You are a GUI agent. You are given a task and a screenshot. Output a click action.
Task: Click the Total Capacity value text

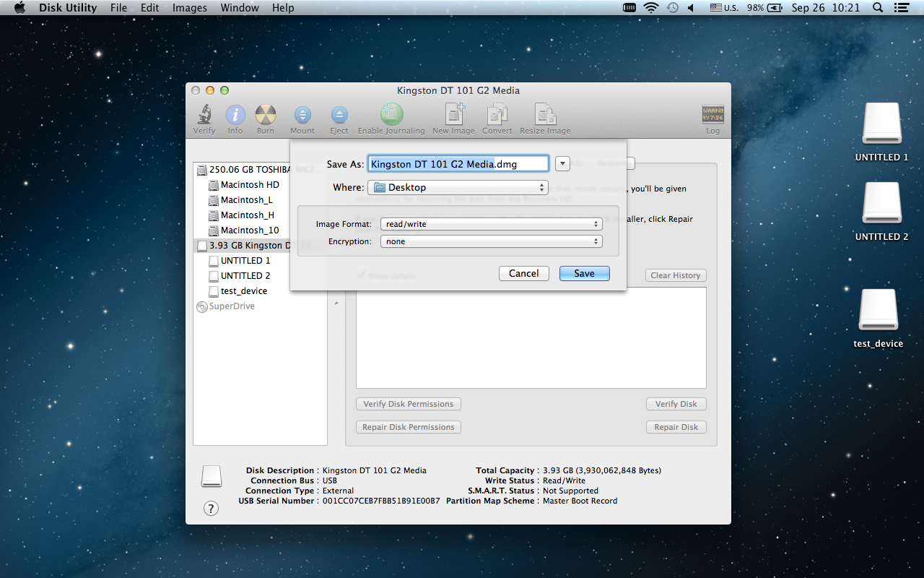[602, 470]
